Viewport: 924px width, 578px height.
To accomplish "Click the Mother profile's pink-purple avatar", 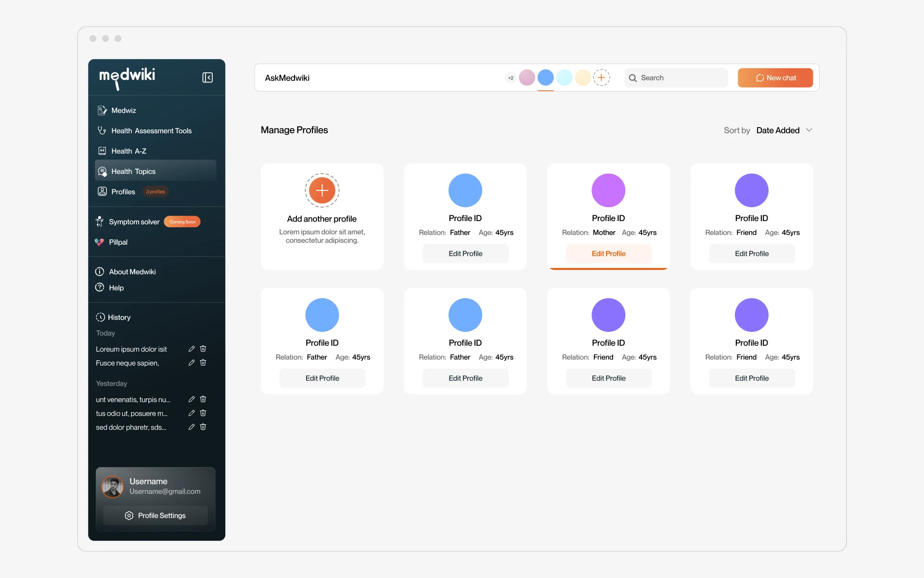I will pos(608,190).
